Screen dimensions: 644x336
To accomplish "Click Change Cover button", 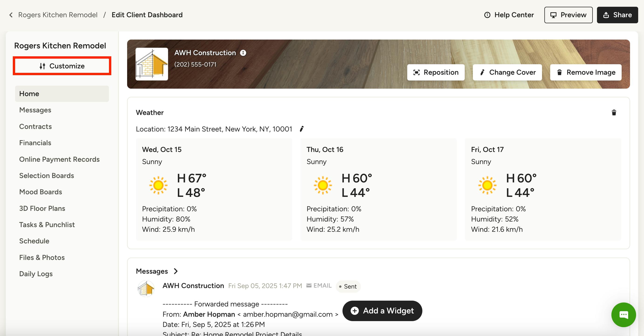I will click(x=507, y=72).
